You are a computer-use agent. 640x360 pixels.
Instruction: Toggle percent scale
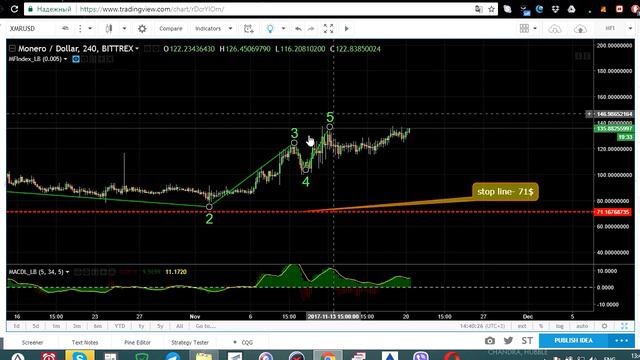coord(541,326)
